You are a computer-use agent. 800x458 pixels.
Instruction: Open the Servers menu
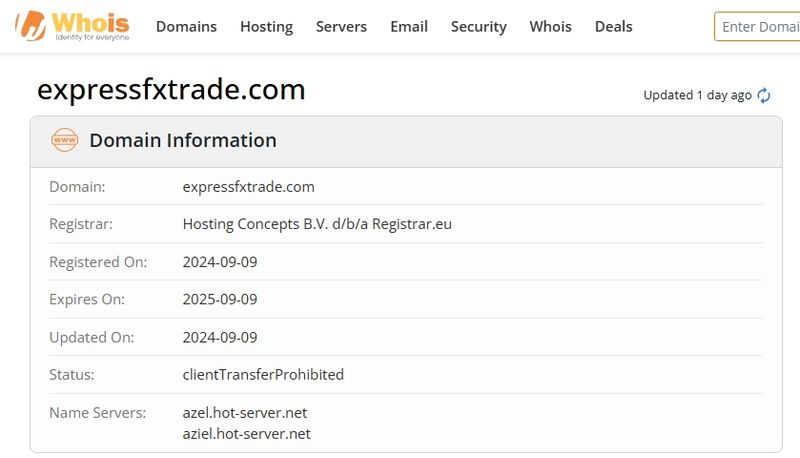(x=341, y=27)
